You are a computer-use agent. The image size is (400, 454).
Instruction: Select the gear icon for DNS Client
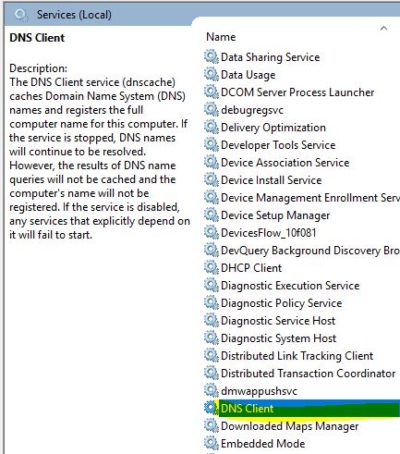coord(211,408)
